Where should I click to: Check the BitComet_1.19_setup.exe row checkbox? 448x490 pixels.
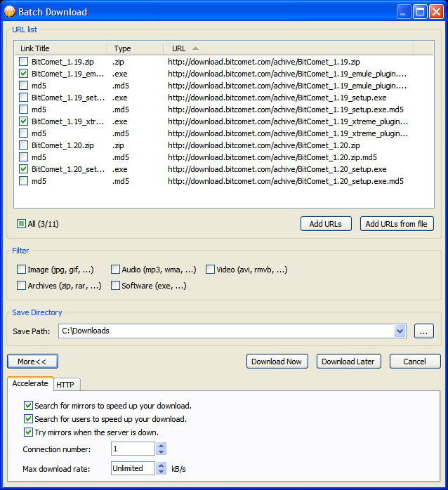coord(23,98)
